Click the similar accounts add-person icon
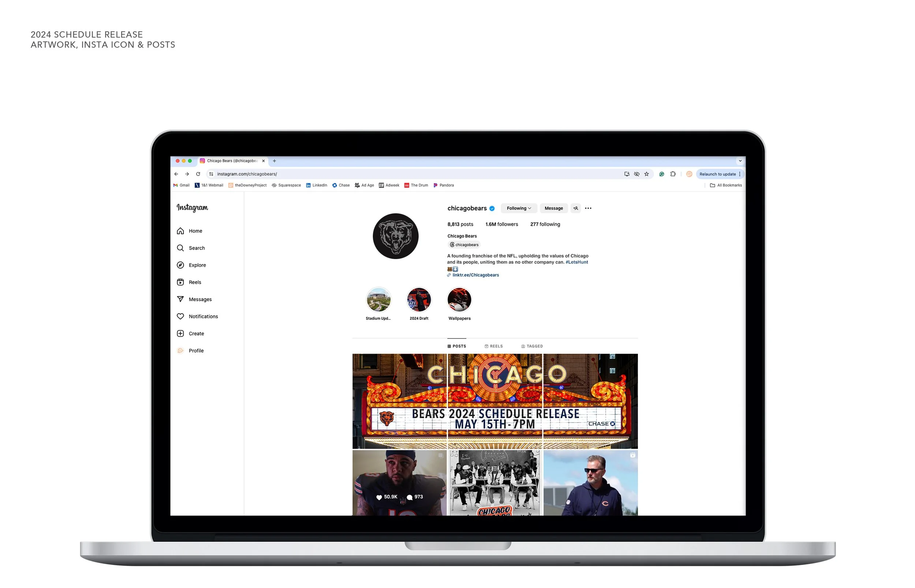Viewport: 915px width, 588px height. pos(576,209)
